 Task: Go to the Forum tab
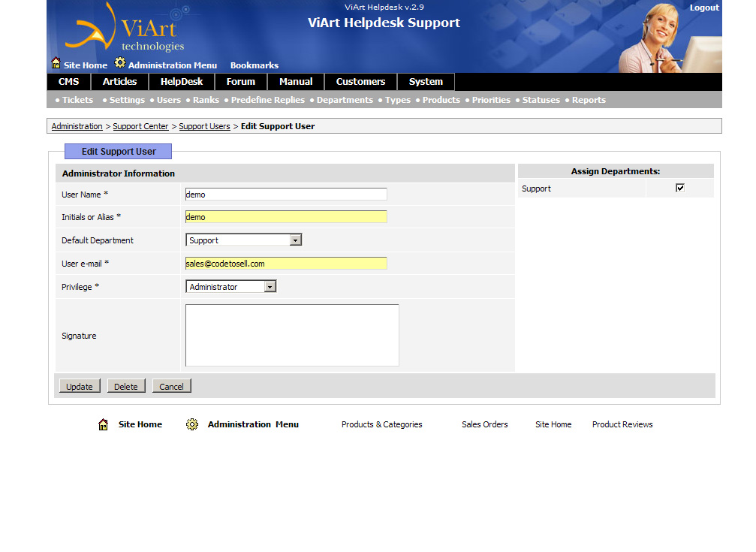point(240,82)
